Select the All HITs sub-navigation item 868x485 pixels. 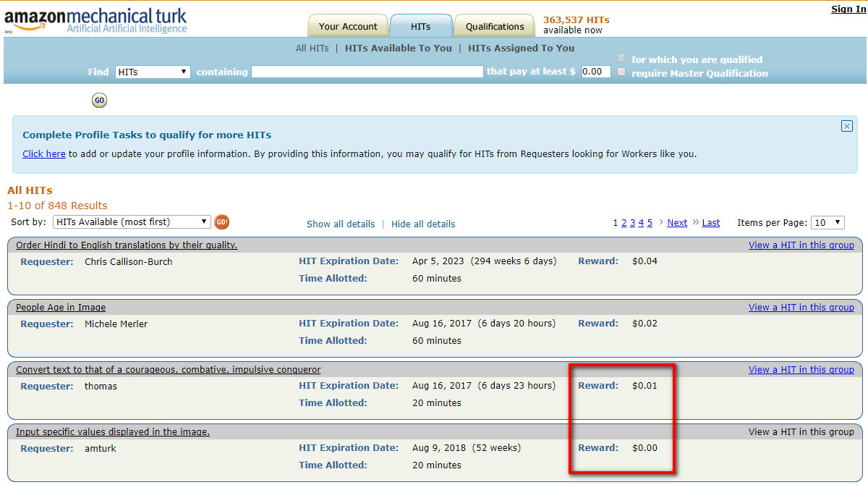[312, 48]
